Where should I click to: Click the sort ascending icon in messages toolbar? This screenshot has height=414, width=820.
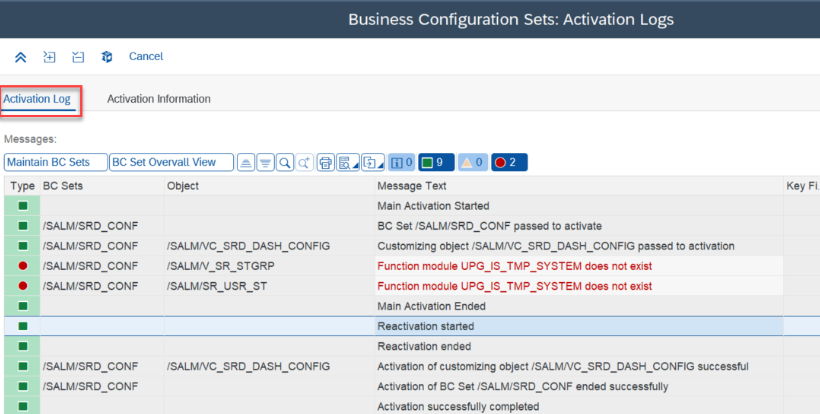[246, 163]
